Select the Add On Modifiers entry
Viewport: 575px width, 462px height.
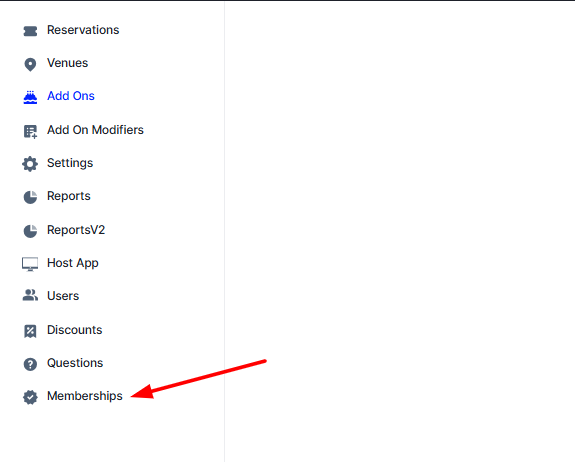(95, 130)
